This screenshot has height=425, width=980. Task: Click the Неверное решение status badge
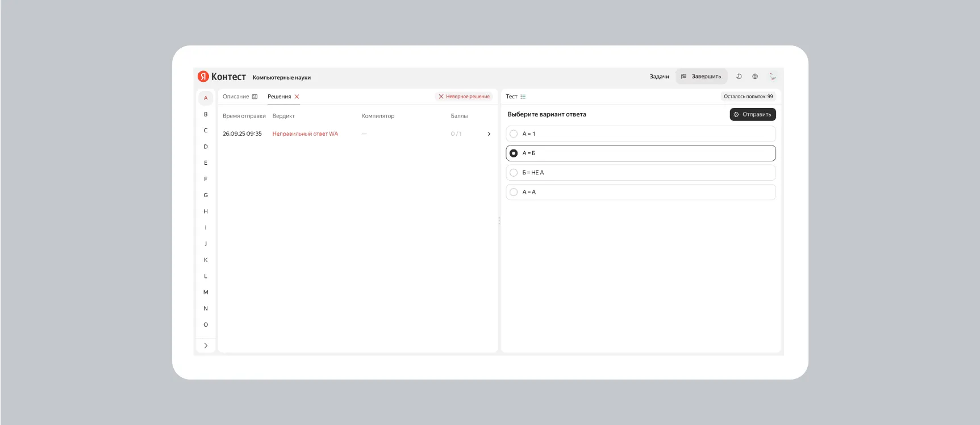(x=464, y=97)
